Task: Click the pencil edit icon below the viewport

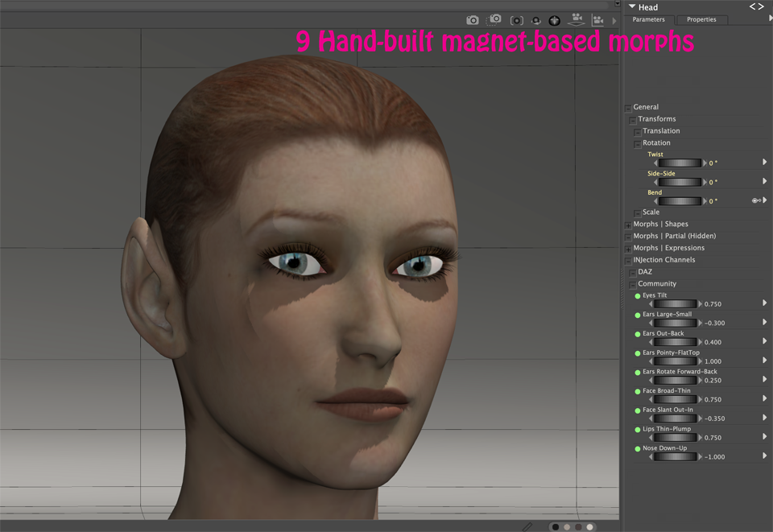Action: [x=527, y=525]
